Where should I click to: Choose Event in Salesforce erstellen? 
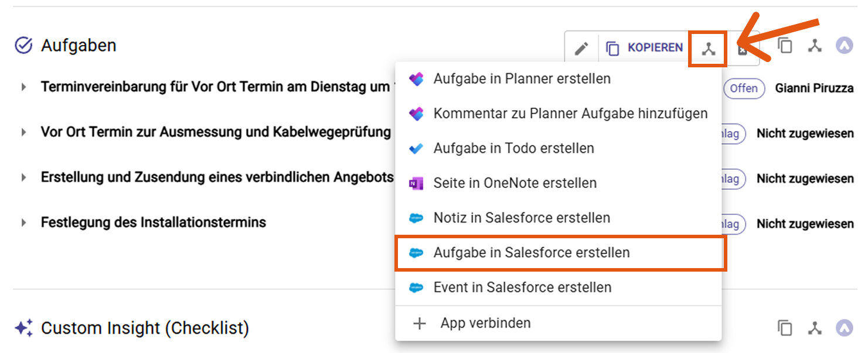pyautogui.click(x=522, y=287)
